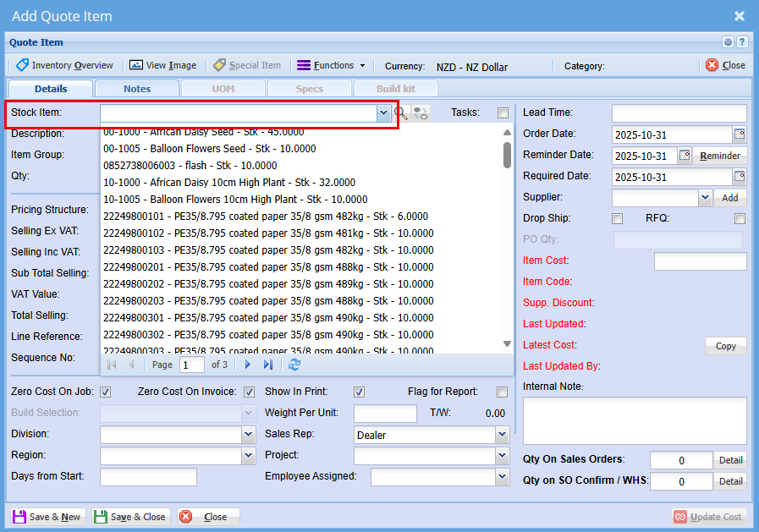
Task: Click the Save & Close button
Action: pos(131,517)
